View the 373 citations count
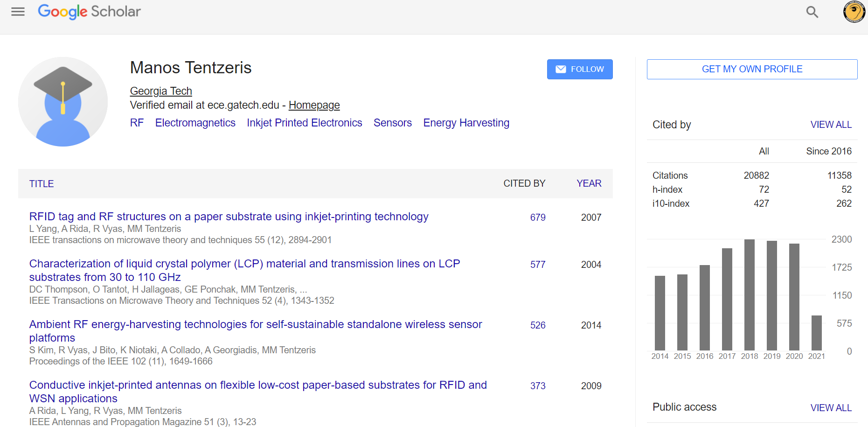 point(537,386)
